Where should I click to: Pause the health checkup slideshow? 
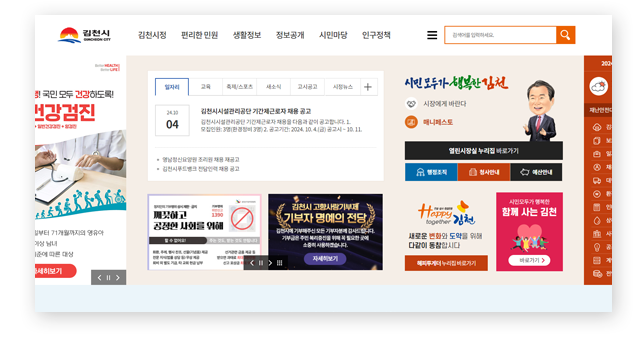[108, 278]
